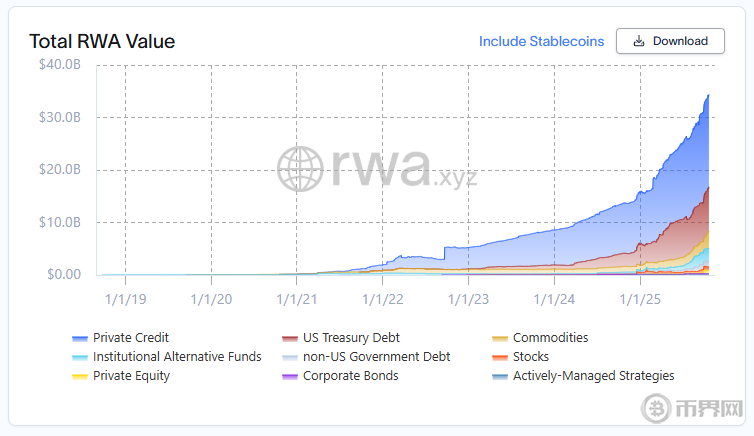The image size is (754, 436).
Task: Click the 1/1/25 x-axis label
Action: pyautogui.click(x=640, y=298)
